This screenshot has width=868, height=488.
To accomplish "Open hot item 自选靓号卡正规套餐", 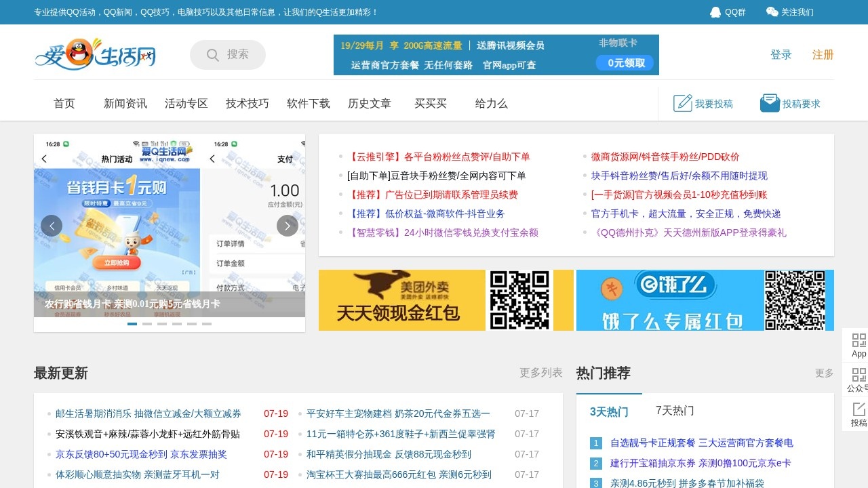I will [x=702, y=443].
